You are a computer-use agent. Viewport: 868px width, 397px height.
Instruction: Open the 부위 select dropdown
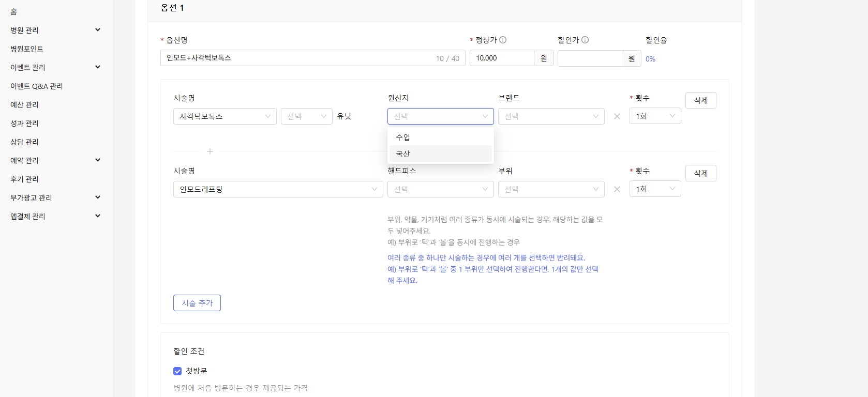point(551,189)
